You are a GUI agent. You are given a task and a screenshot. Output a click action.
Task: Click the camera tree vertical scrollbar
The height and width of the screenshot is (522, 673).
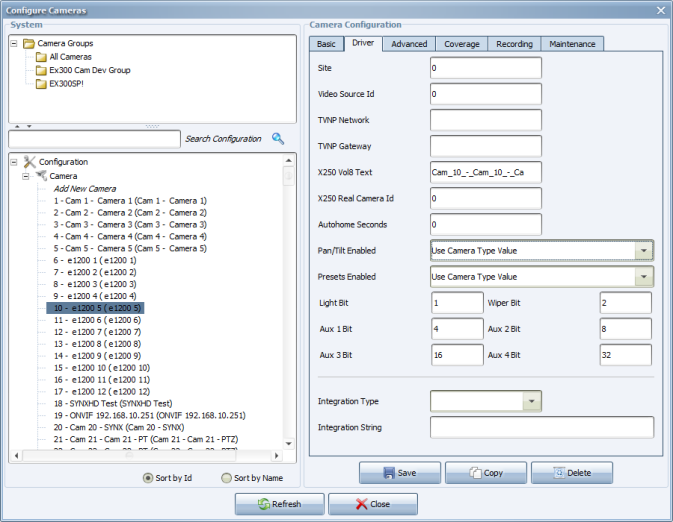pyautogui.click(x=290, y=300)
